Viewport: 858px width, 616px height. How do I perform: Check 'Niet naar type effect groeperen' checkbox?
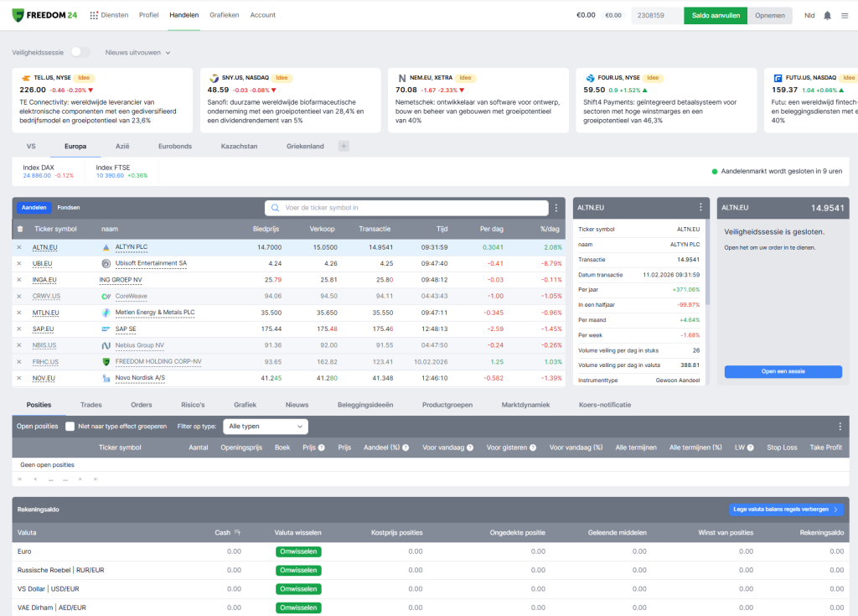click(x=70, y=426)
